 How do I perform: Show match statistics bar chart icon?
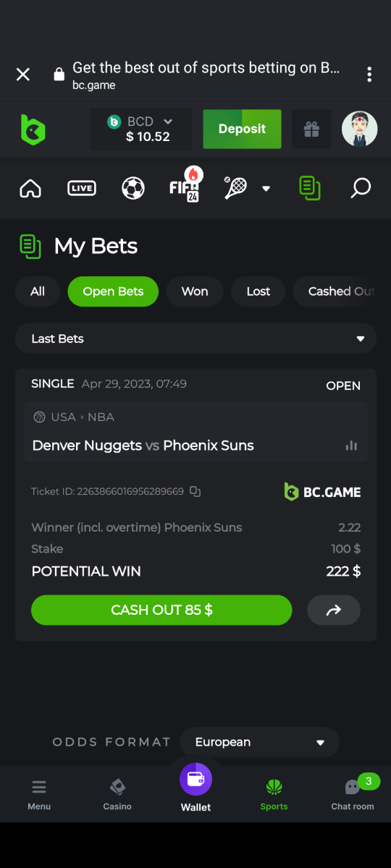pos(351,446)
